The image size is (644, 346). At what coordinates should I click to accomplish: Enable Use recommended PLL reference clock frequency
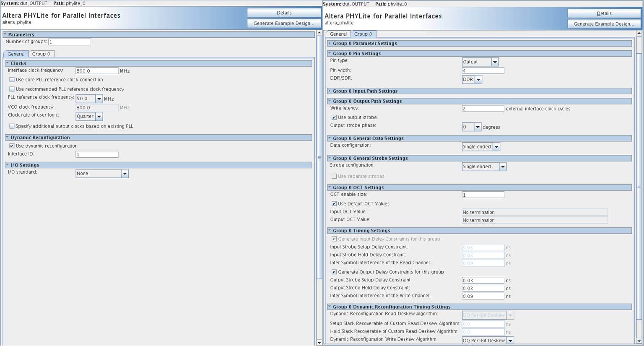pyautogui.click(x=12, y=89)
